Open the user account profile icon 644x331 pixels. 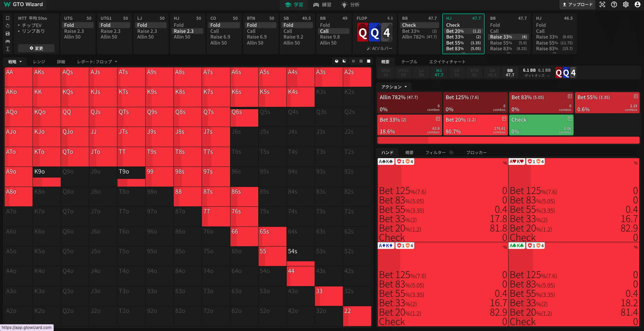pos(638,4)
